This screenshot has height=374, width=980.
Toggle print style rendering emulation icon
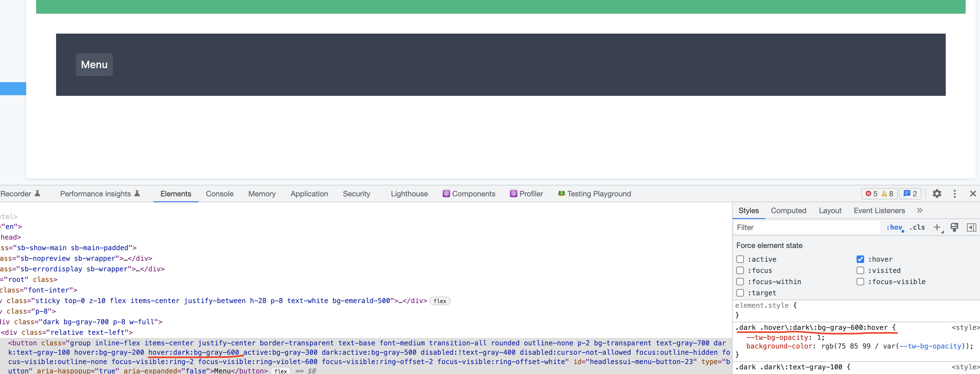954,227
